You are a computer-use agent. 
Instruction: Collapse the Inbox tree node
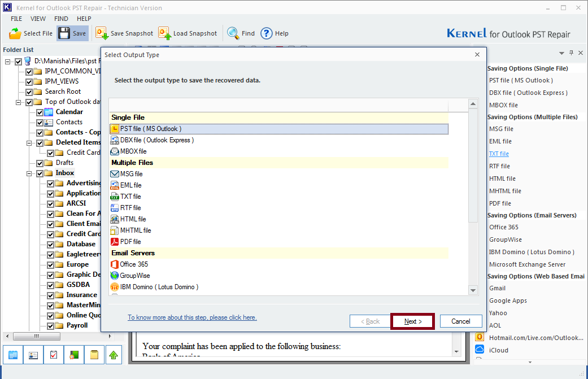click(29, 173)
